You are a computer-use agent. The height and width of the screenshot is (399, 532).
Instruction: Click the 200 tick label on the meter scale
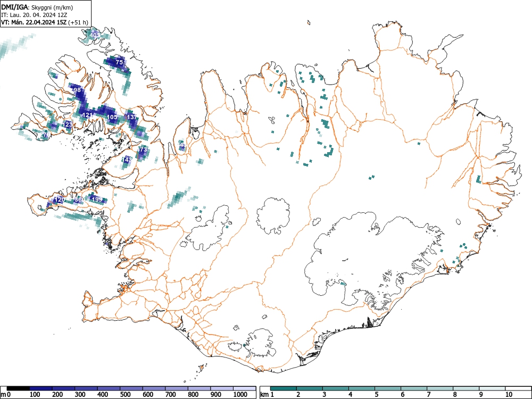tap(57, 395)
